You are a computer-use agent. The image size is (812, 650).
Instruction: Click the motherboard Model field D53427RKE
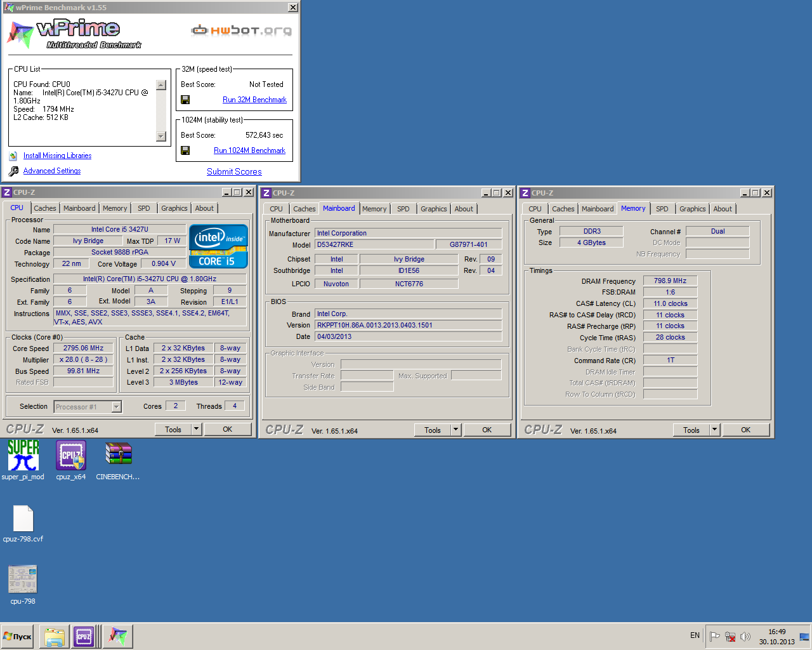[374, 244]
